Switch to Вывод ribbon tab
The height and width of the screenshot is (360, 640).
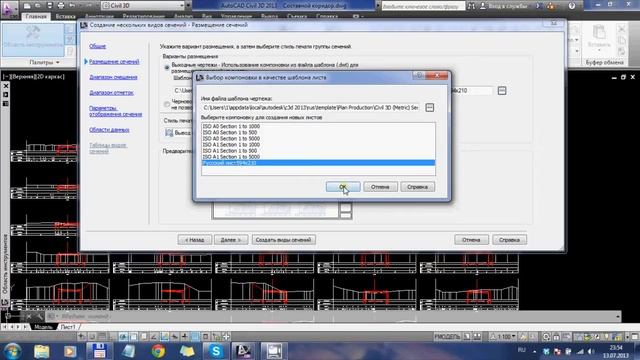[x=269, y=16]
